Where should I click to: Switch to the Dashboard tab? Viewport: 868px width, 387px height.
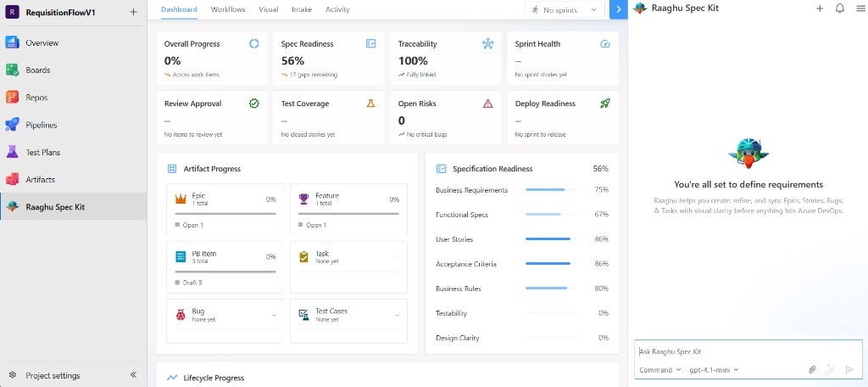(x=179, y=9)
